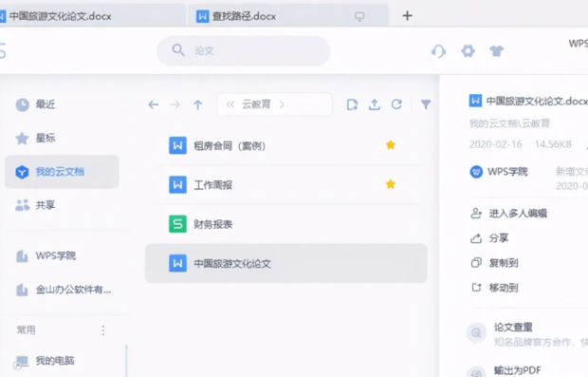The image size is (588, 377).
Task: Open settings gear icon
Action: [x=468, y=50]
